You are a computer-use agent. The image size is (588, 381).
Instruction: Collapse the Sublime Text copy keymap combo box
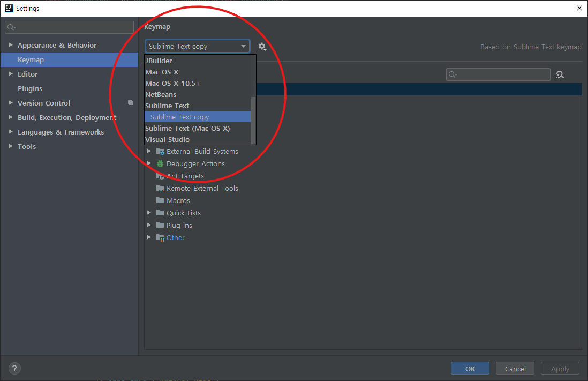[x=197, y=46]
